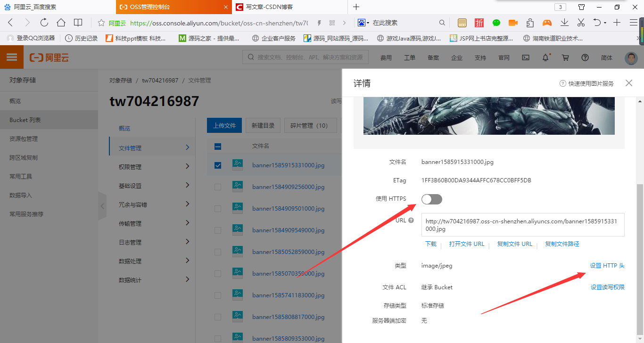644x343 pixels.
Task: Expand the 日志管理 section chevron
Action: coord(187,242)
